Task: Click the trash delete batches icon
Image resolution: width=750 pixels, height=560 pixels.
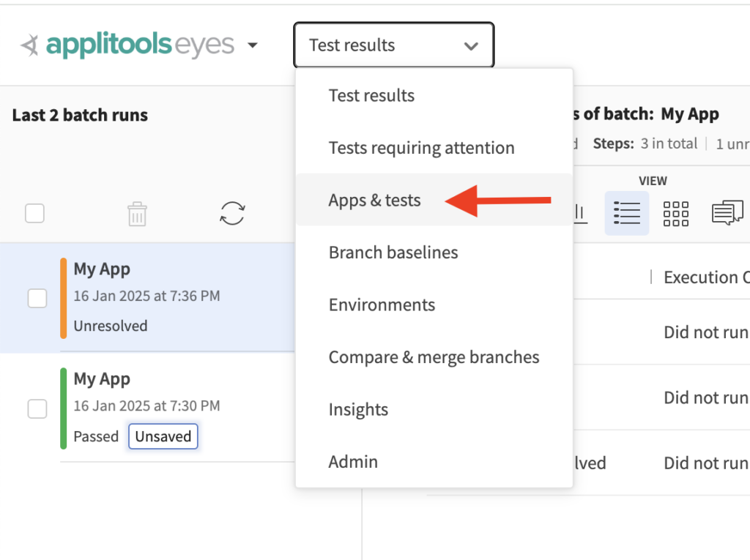Action: coord(137,213)
